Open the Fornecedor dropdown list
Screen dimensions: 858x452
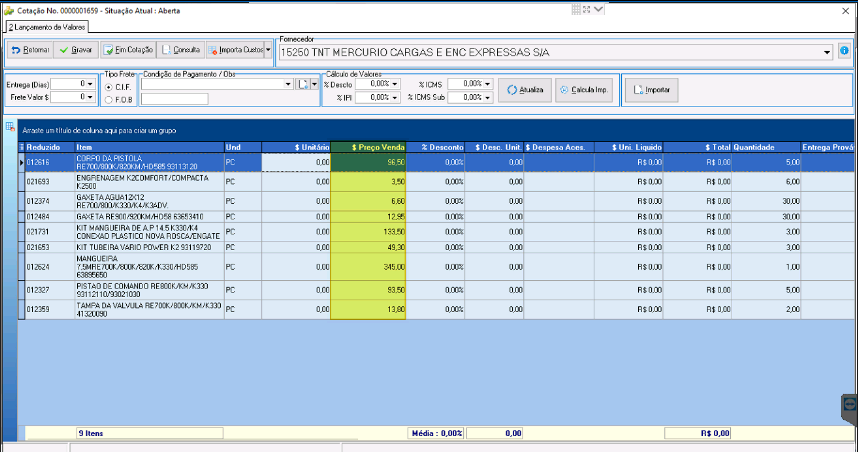click(x=826, y=53)
